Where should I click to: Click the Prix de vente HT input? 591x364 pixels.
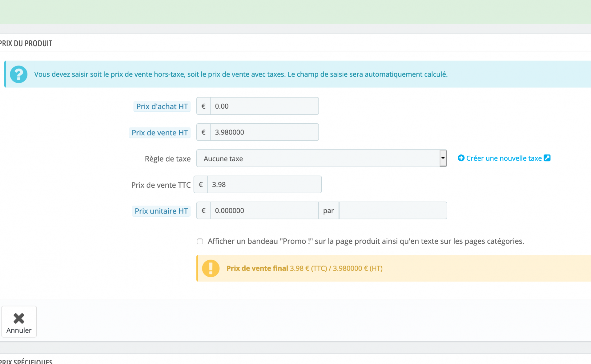pos(264,132)
